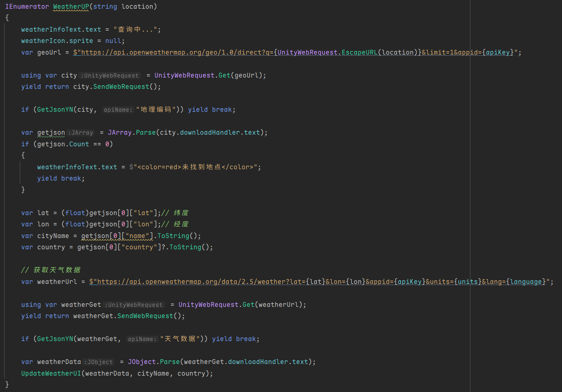Click the // 纬度 comment
Image resolution: width=562 pixels, height=392 pixels.
[175, 213]
